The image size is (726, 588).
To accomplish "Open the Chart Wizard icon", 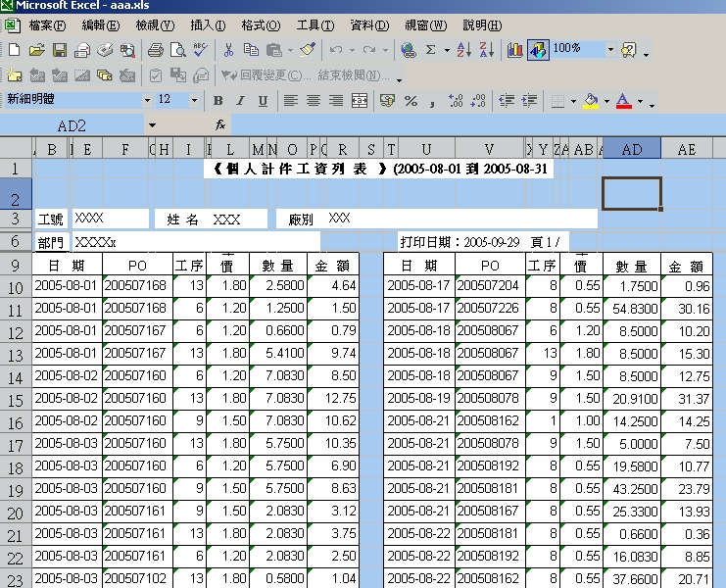I will [515, 50].
